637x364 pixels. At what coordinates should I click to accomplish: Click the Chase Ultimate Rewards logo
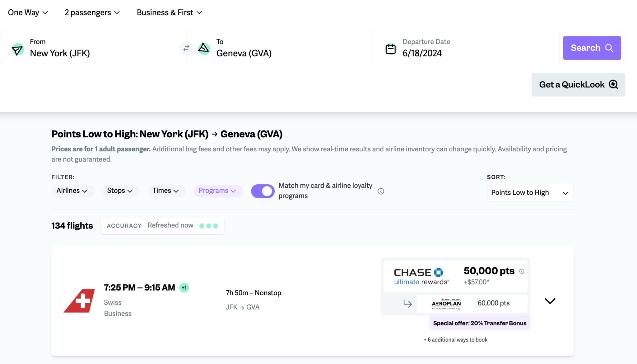coord(420,276)
